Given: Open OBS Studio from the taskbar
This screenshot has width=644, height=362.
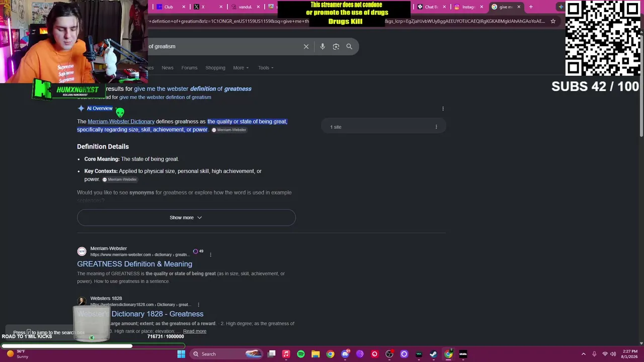Looking at the screenshot, I should (389, 354).
